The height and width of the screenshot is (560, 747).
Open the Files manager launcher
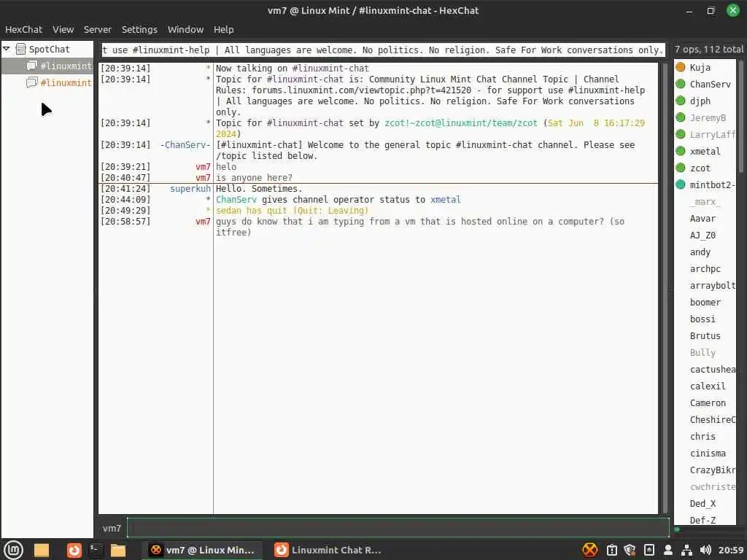[117, 550]
